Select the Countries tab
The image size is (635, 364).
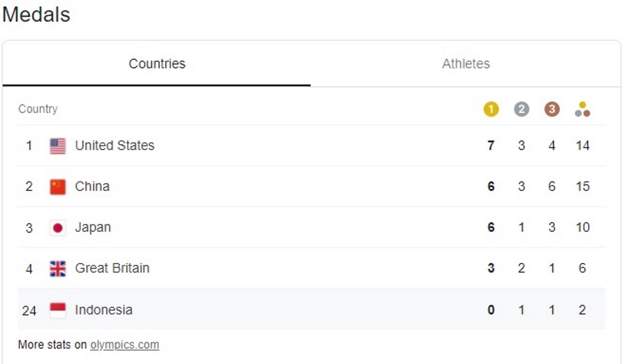[158, 63]
